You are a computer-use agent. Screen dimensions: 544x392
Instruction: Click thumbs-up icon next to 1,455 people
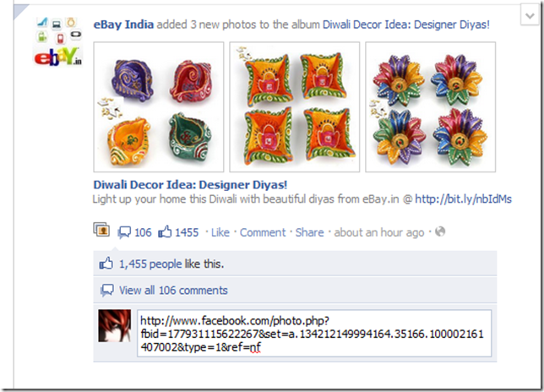[x=106, y=264]
